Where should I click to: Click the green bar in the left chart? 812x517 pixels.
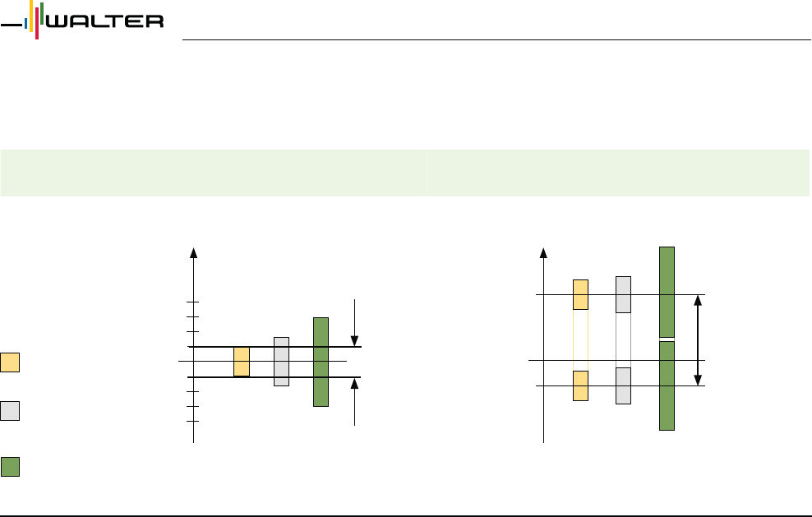pos(321,362)
